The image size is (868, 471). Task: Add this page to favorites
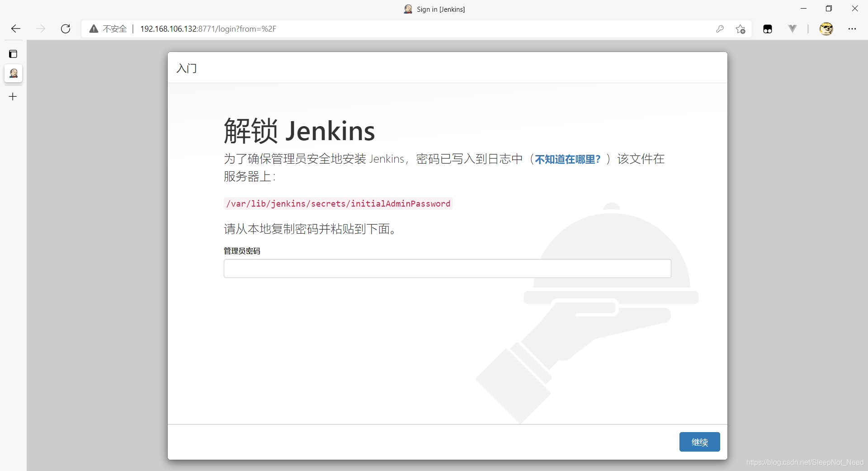[x=741, y=29]
